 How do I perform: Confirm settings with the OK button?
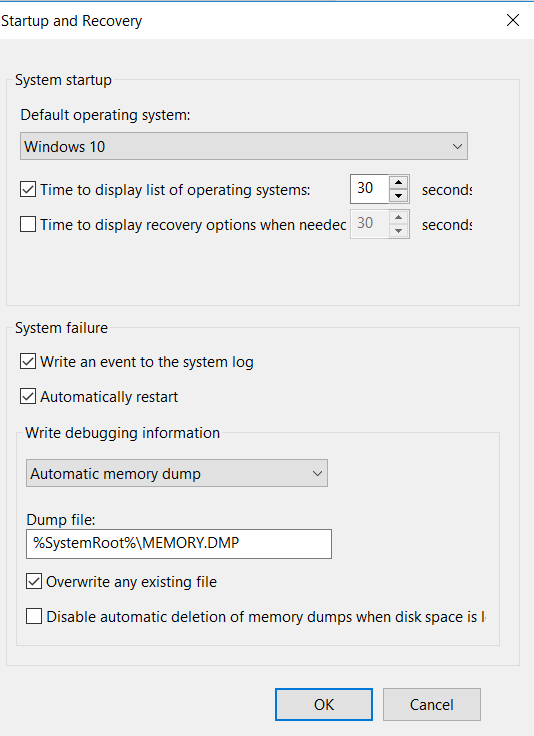324,704
